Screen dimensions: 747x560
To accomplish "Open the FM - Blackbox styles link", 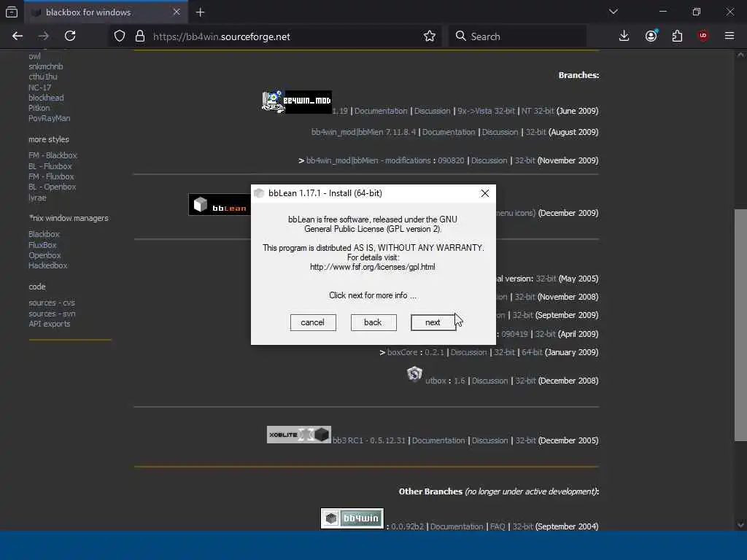I will point(53,155).
